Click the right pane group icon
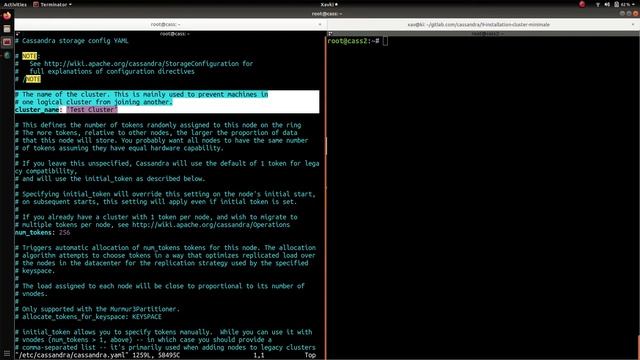The image size is (640, 360). (330, 34)
